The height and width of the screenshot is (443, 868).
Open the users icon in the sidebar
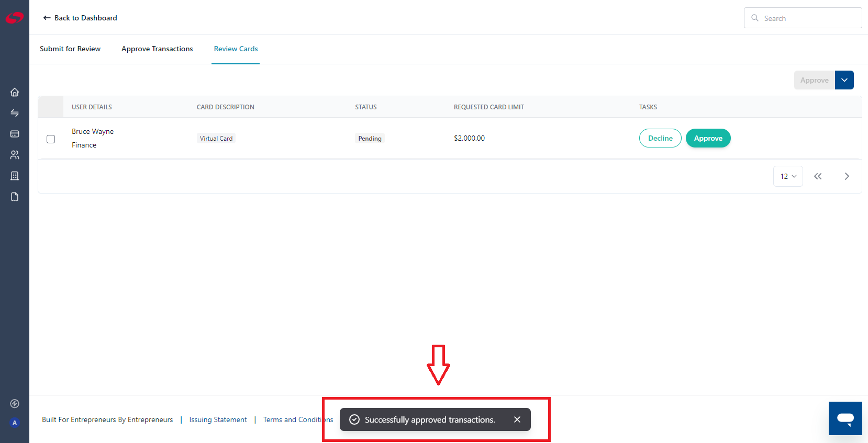tap(15, 155)
